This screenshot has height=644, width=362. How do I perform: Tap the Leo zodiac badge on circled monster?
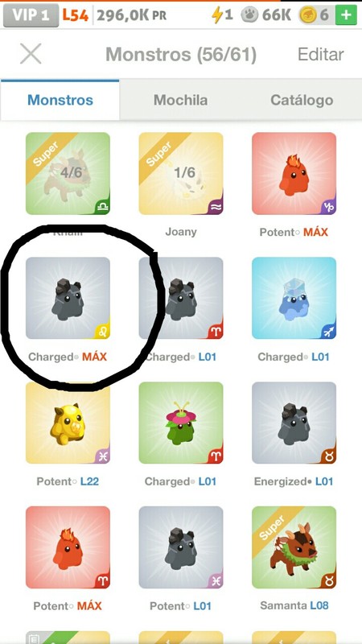pos(102,331)
